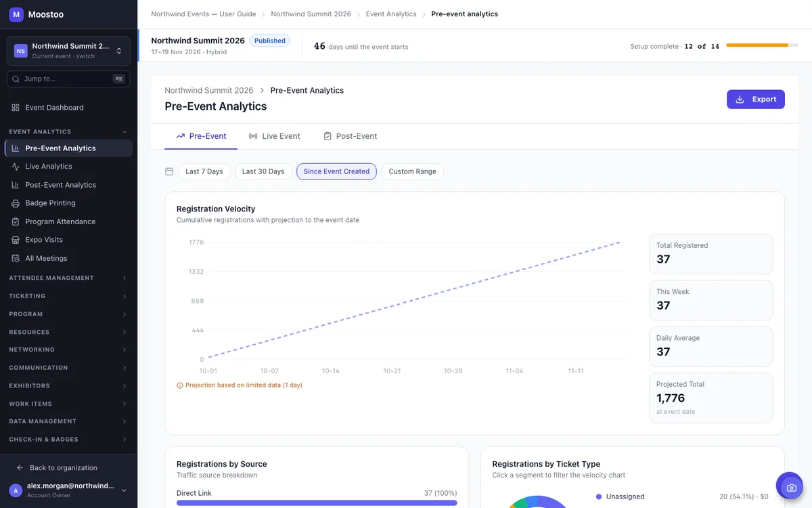Select the Since Event Created filter
This screenshot has height=508, width=812.
(336, 171)
